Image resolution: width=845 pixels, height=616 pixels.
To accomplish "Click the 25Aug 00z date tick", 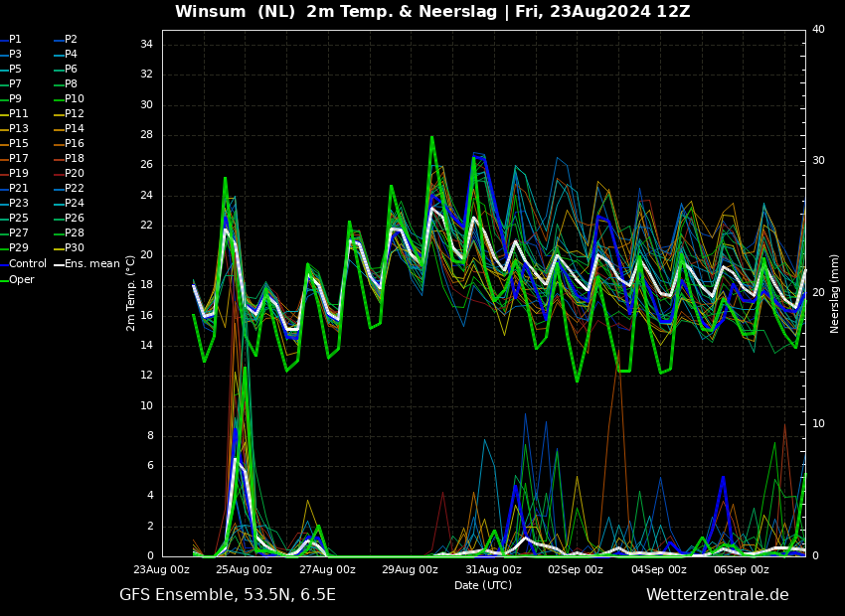I will click(245, 569).
